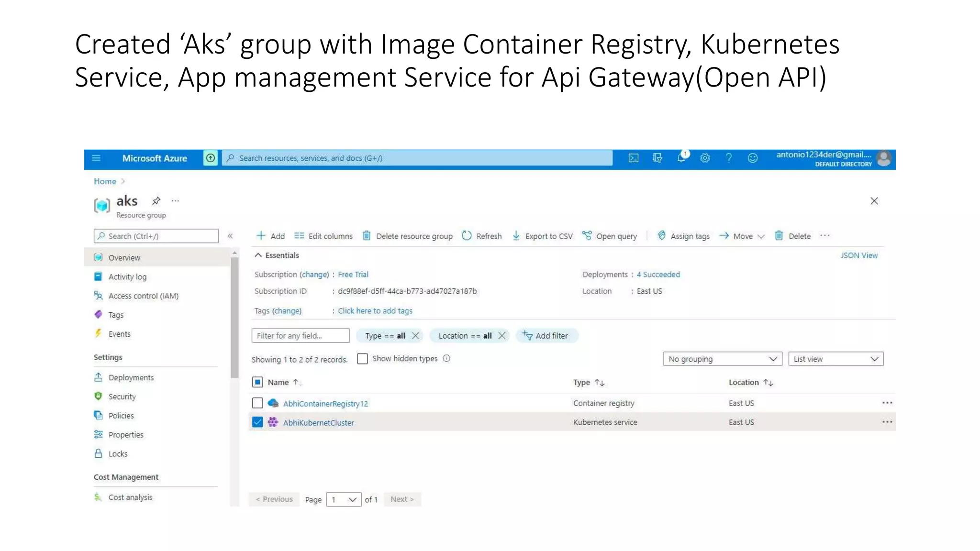Collapse the Essentials section
Viewport: 980px width, 551px height.
pyautogui.click(x=277, y=255)
